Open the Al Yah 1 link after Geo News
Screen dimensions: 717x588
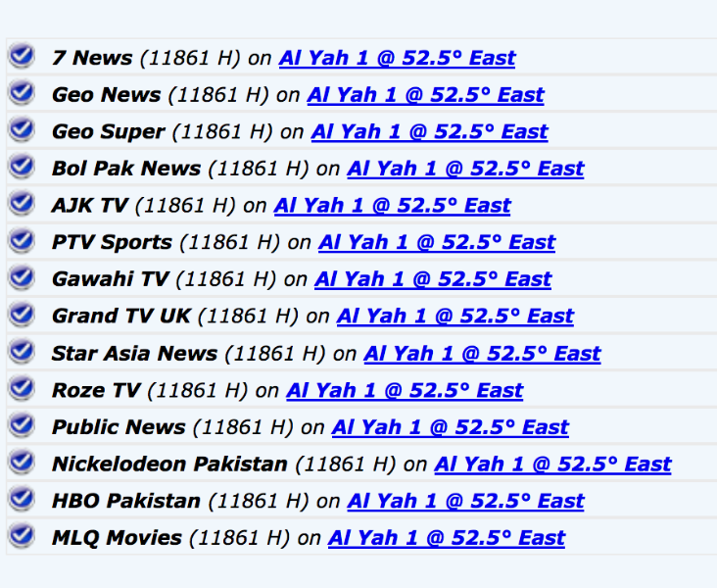[425, 95]
